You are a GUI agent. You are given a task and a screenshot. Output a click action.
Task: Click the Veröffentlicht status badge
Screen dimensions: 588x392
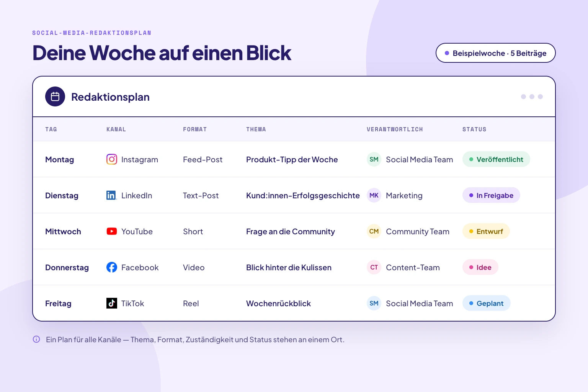click(496, 159)
